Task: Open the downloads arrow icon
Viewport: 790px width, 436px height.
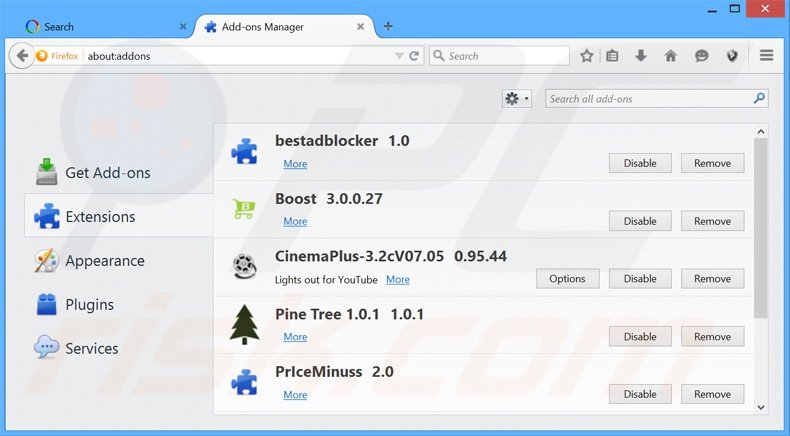Action: tap(641, 56)
